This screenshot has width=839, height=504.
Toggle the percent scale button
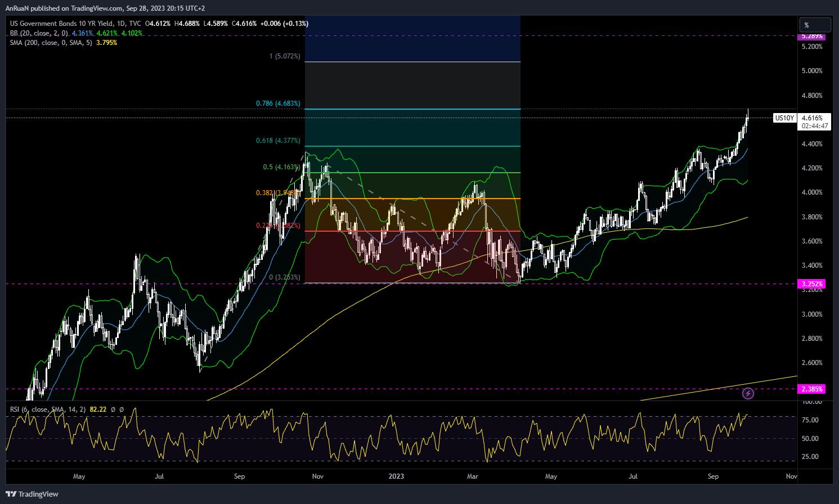point(815,25)
